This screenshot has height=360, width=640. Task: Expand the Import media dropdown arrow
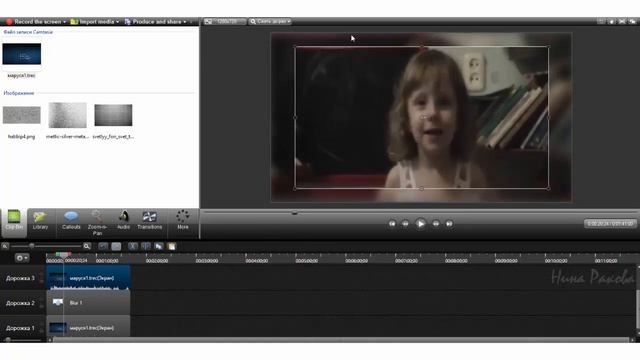(118, 22)
